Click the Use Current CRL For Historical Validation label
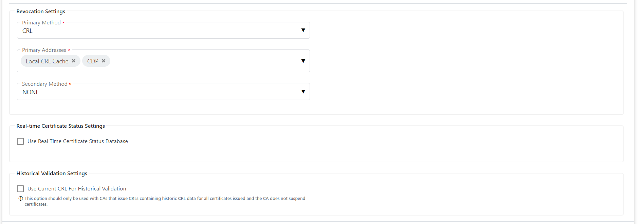644x224 pixels. (x=77, y=189)
